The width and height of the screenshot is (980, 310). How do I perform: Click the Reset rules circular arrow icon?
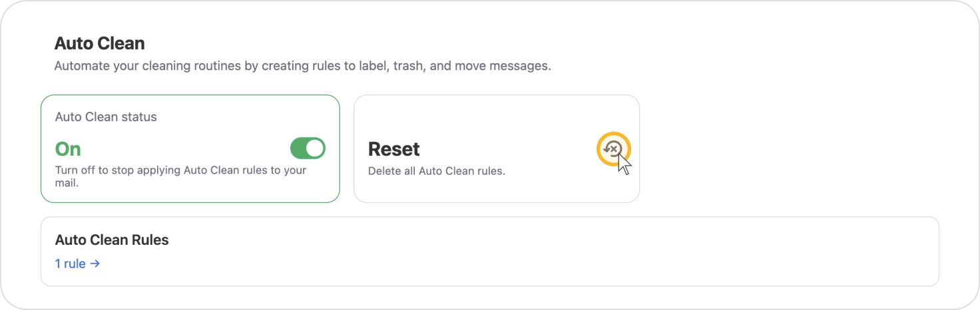point(613,149)
